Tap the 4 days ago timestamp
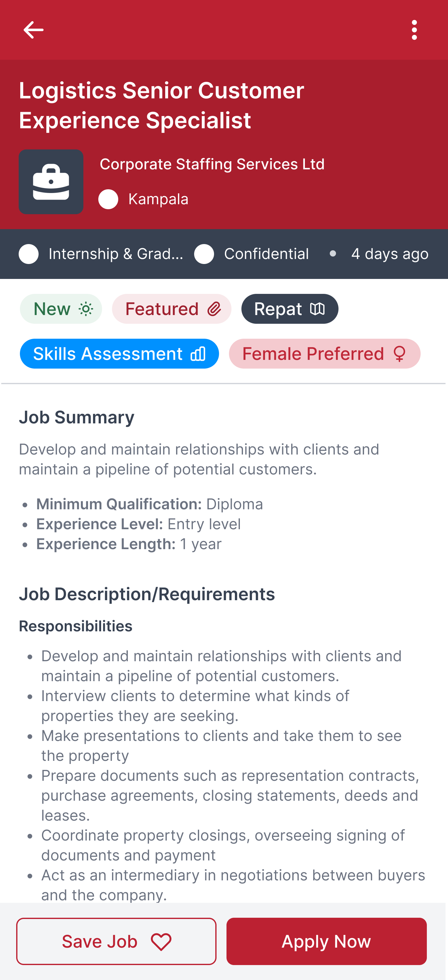The width and height of the screenshot is (448, 980). point(390,254)
